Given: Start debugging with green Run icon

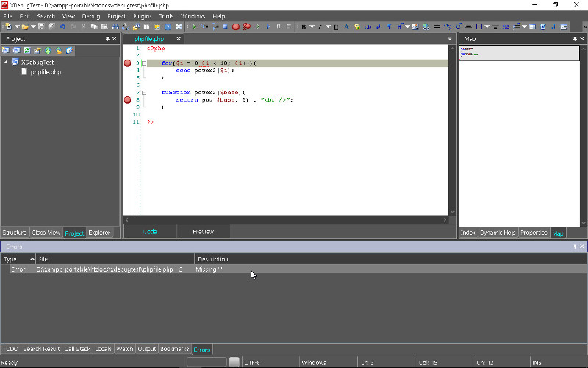Looking at the screenshot, I should point(194,26).
